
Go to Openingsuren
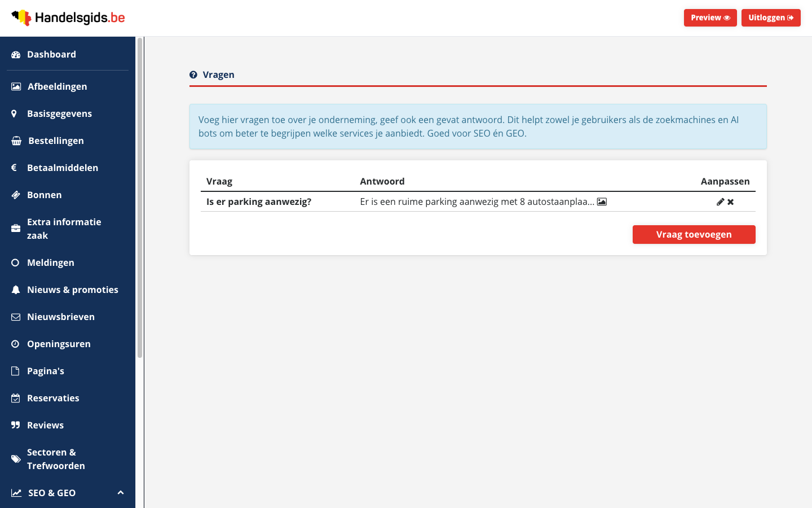pyautogui.click(x=59, y=344)
